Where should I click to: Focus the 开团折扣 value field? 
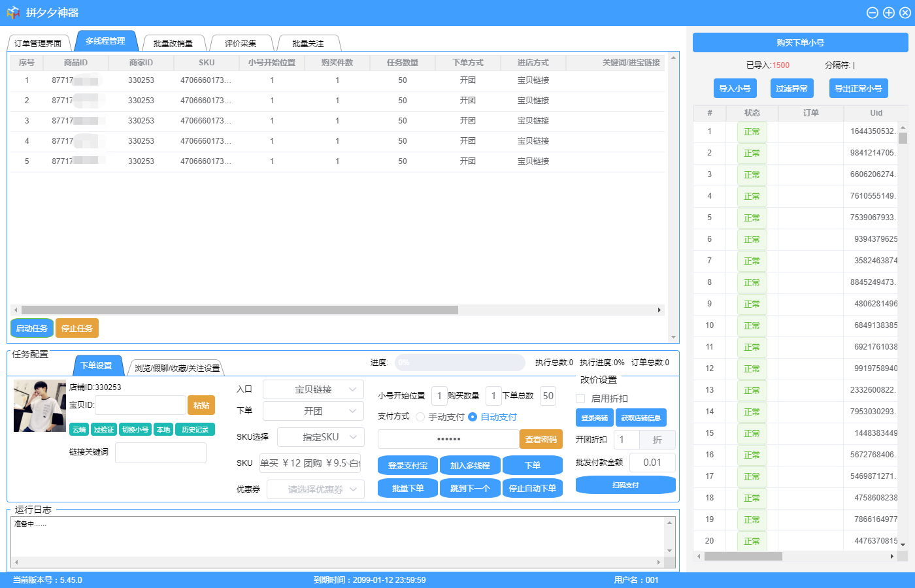click(625, 440)
